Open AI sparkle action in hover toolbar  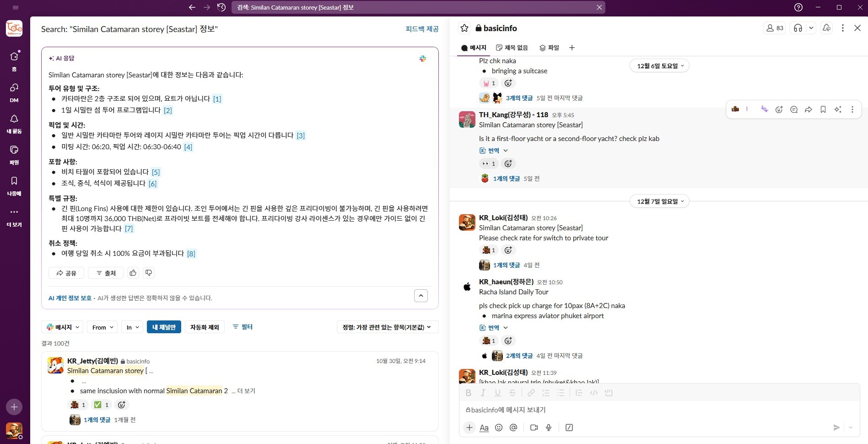click(838, 109)
